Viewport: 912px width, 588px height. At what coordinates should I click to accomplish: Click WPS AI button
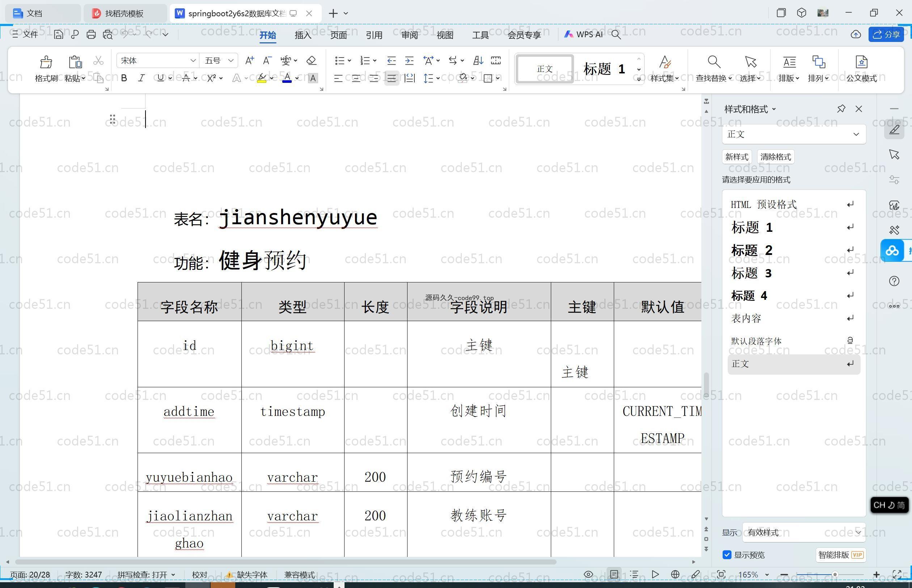[x=583, y=34]
